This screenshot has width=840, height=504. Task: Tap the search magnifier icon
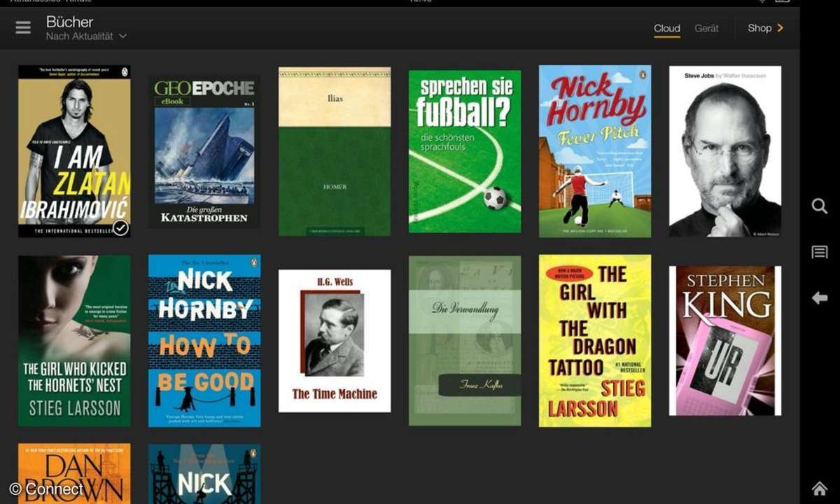click(820, 206)
